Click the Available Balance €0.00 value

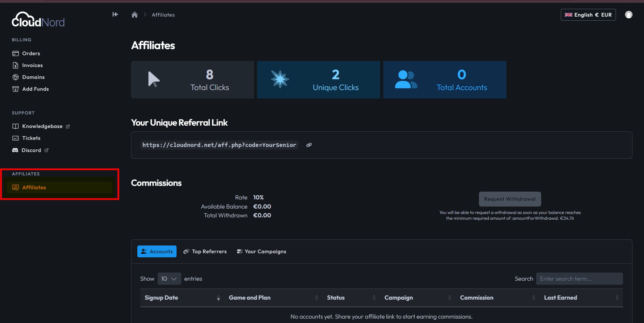click(x=262, y=207)
